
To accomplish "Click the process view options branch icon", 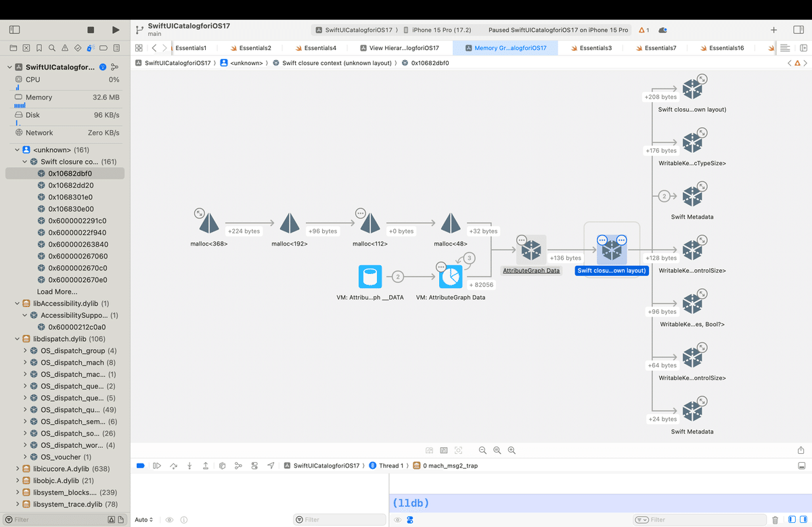I will (x=114, y=67).
